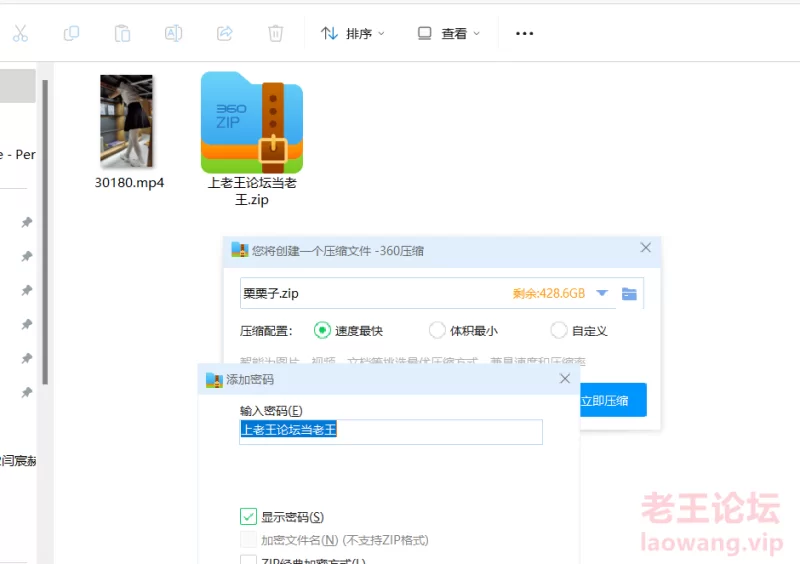
Task: Click the 输入密码 password input field
Action: click(x=391, y=432)
